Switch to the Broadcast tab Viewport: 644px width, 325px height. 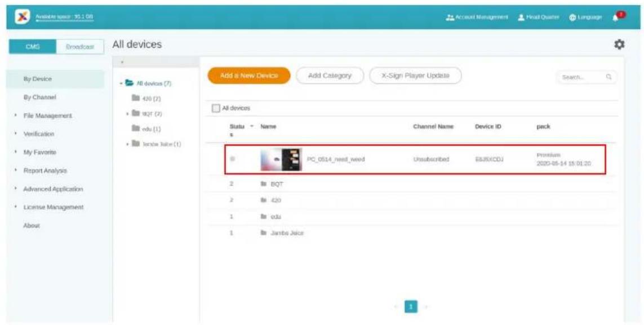[x=79, y=47]
